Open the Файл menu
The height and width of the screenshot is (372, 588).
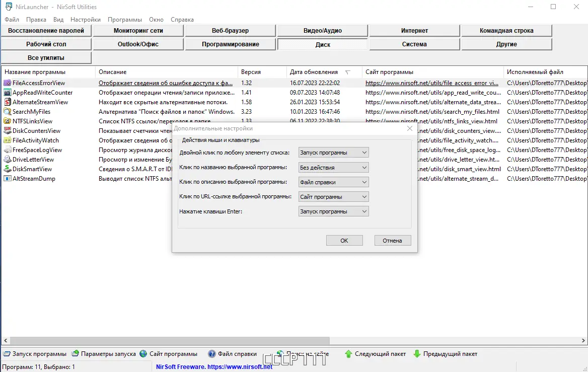pyautogui.click(x=12, y=20)
